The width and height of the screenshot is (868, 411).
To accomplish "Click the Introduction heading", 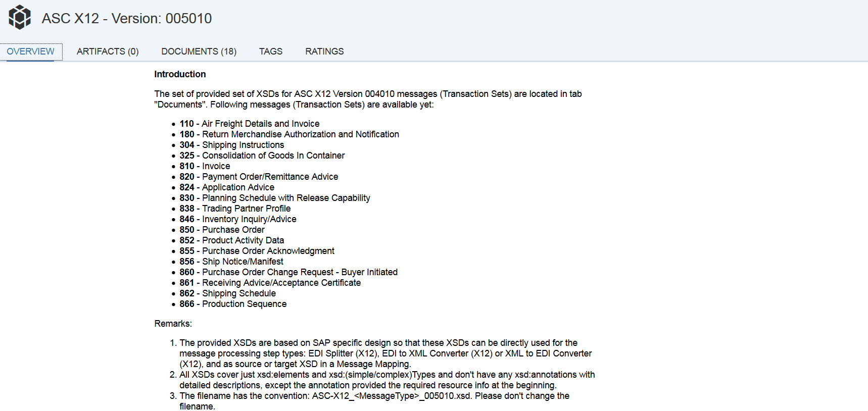I will click(180, 74).
